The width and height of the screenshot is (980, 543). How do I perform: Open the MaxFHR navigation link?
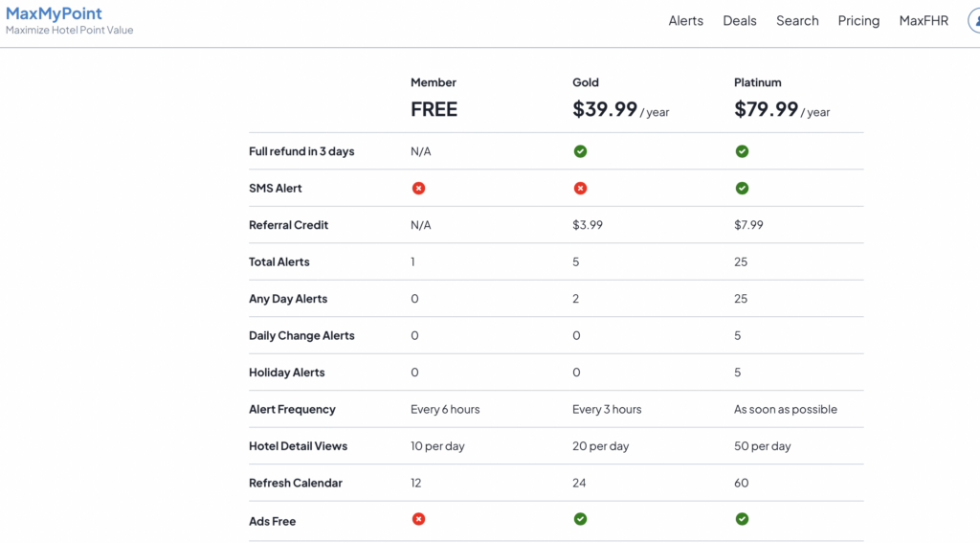[x=924, y=21]
